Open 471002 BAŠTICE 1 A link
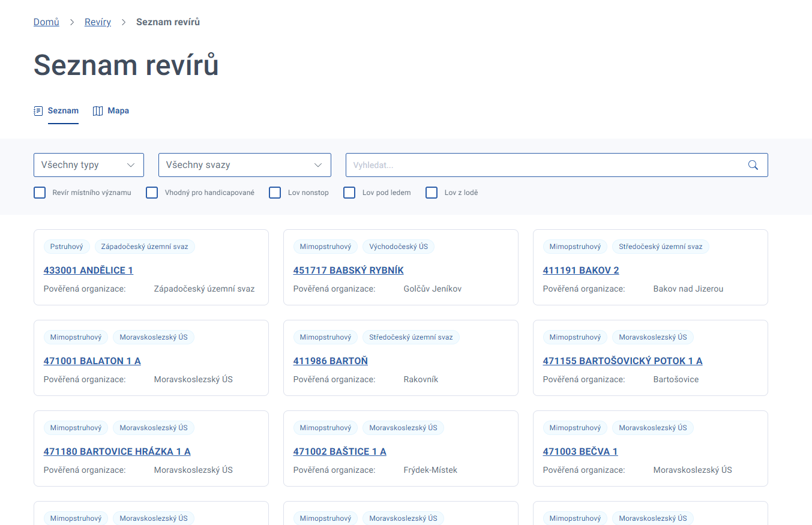812x525 pixels. pyautogui.click(x=340, y=452)
